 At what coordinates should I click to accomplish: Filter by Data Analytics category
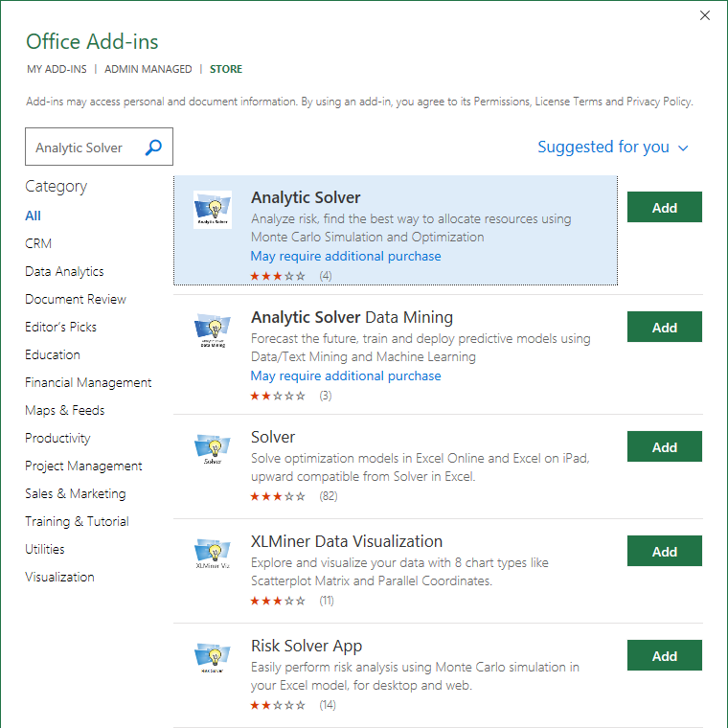click(x=64, y=271)
